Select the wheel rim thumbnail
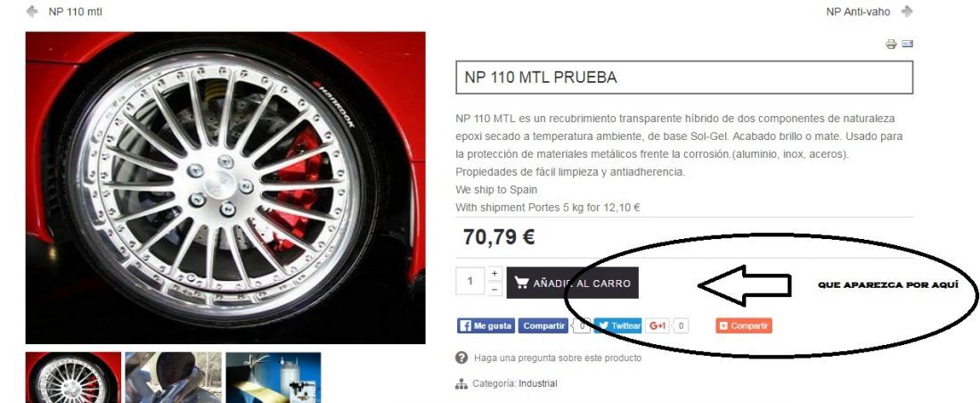The height and width of the screenshot is (403, 980). coord(73,377)
